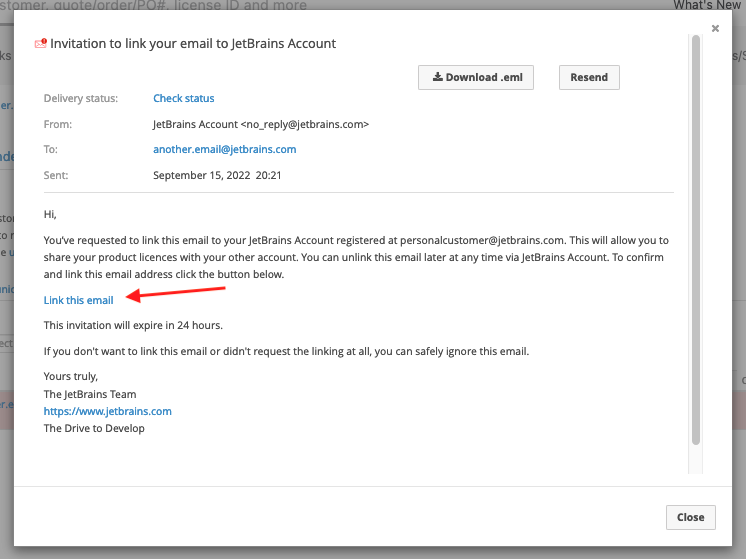
Task: Download the email as .eml file
Action: [476, 77]
